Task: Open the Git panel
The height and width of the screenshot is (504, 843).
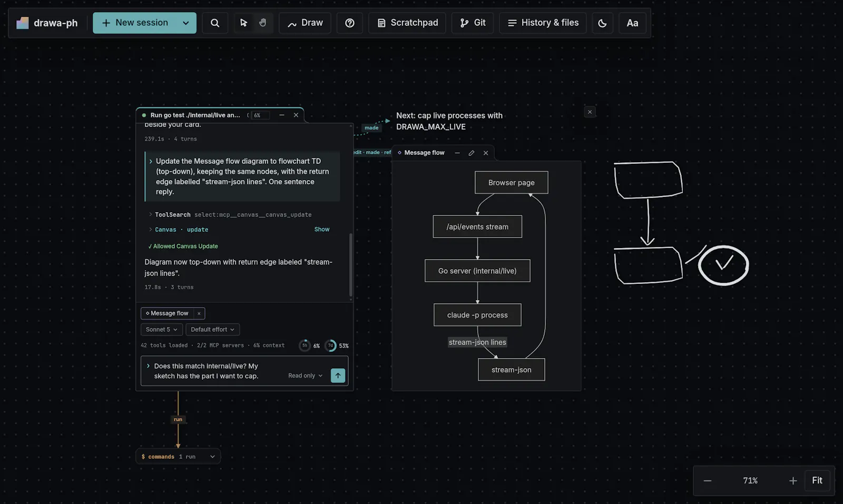Action: [473, 23]
